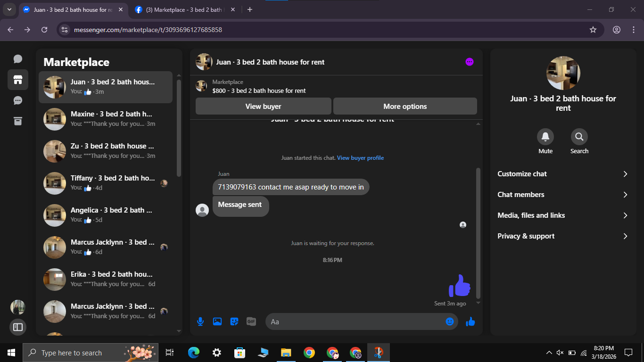Expand Media, files and links section
This screenshot has width=644, height=362.
coord(563,215)
